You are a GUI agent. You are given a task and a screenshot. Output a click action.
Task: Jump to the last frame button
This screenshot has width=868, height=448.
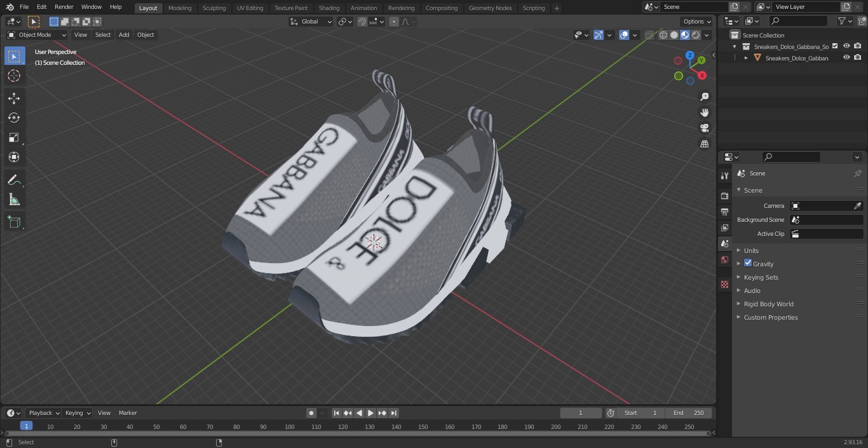393,413
